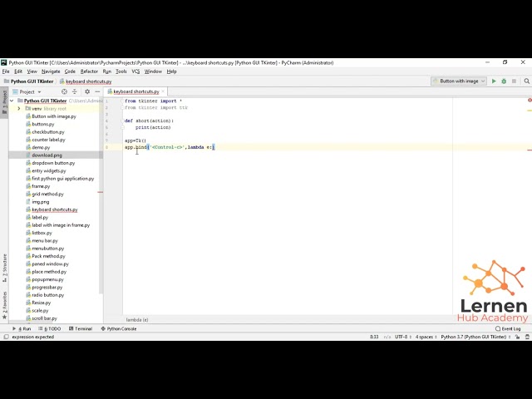Screen dimensions: 532x399
Task: Collapse all with the Project panel icon
Action: (75, 91)
